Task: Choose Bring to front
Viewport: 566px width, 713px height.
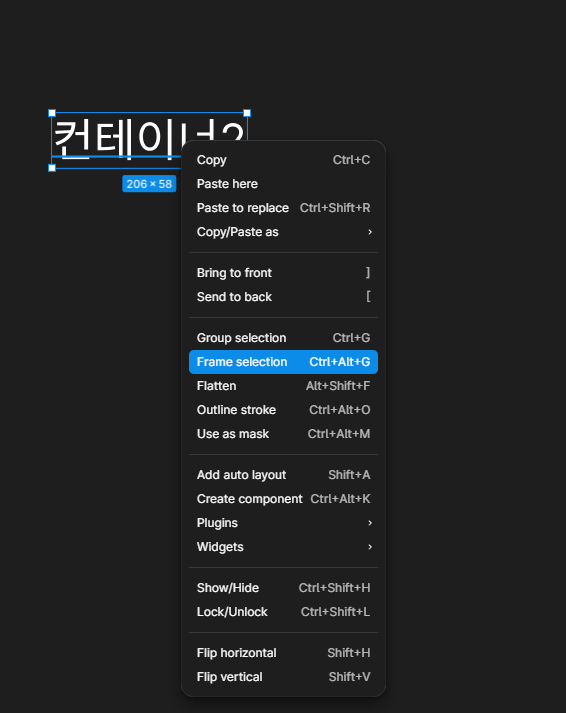Action: 283,273
